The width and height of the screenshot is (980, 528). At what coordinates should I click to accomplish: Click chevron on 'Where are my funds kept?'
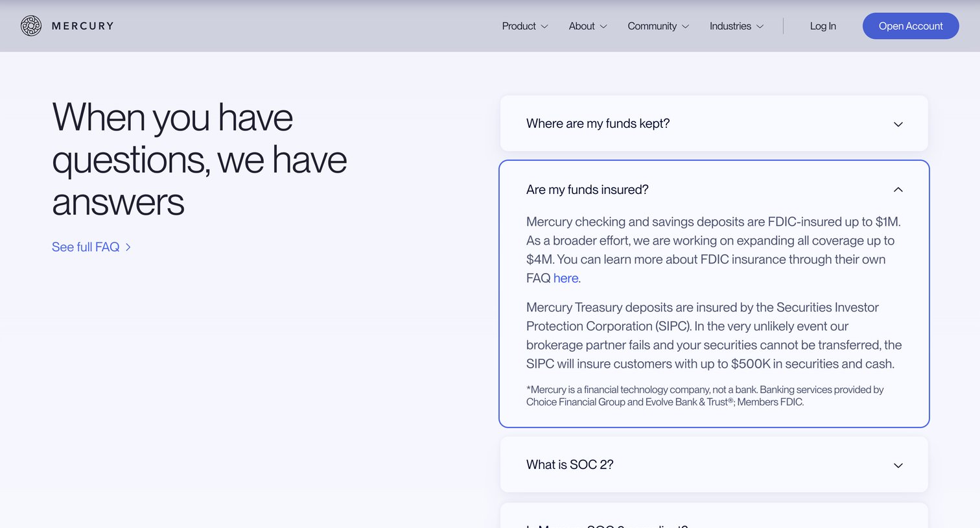pyautogui.click(x=898, y=124)
